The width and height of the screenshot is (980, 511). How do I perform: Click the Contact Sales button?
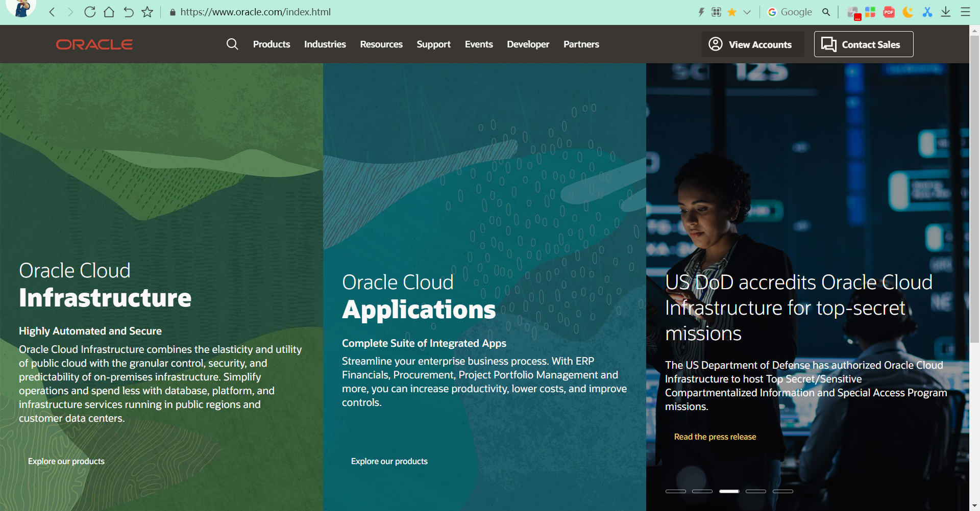click(x=864, y=44)
